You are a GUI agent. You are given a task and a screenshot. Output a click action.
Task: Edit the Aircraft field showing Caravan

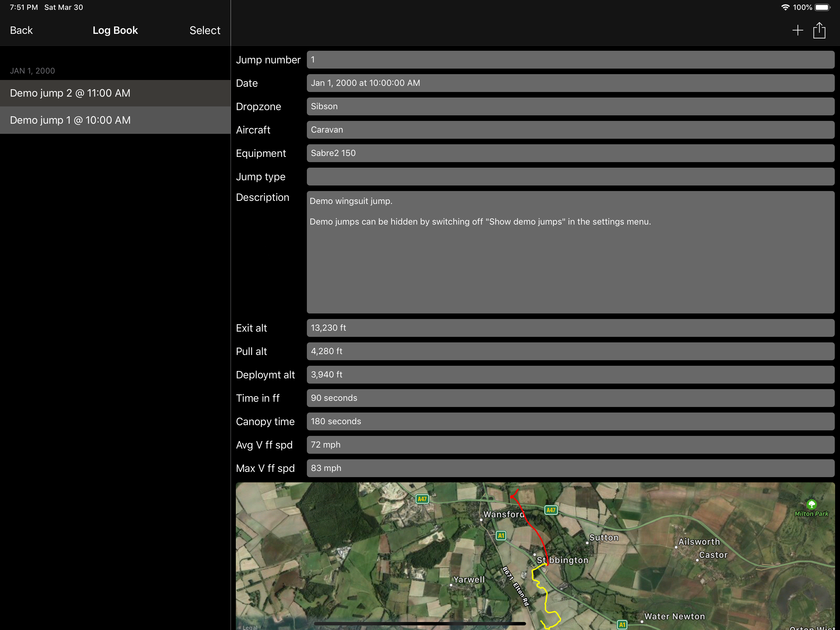pyautogui.click(x=570, y=130)
